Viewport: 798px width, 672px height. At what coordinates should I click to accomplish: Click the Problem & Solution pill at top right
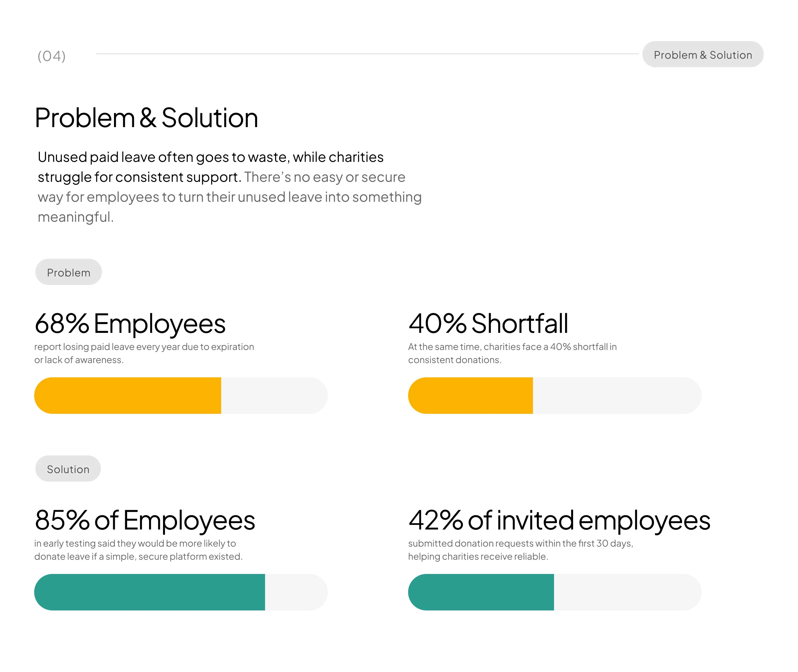click(703, 54)
